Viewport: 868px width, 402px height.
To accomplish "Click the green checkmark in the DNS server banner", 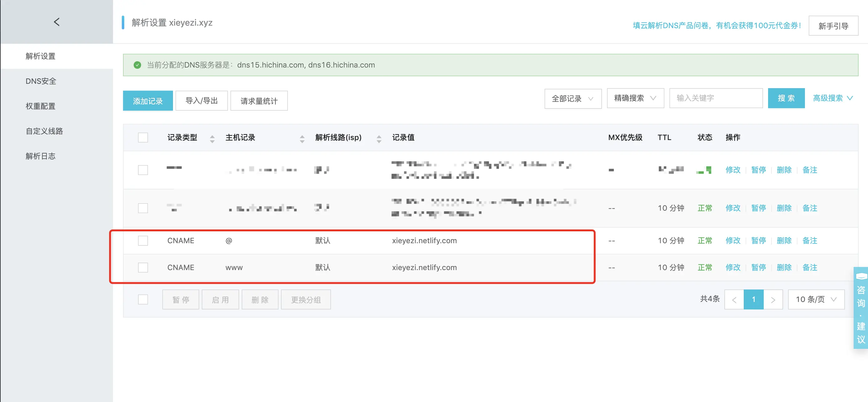I will click(x=137, y=65).
